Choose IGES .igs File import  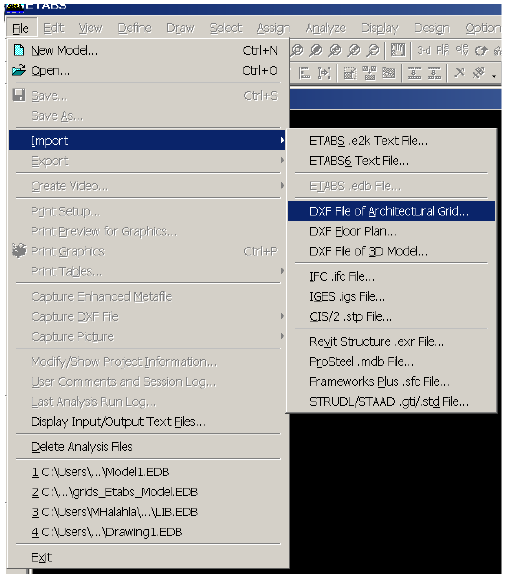(391, 297)
